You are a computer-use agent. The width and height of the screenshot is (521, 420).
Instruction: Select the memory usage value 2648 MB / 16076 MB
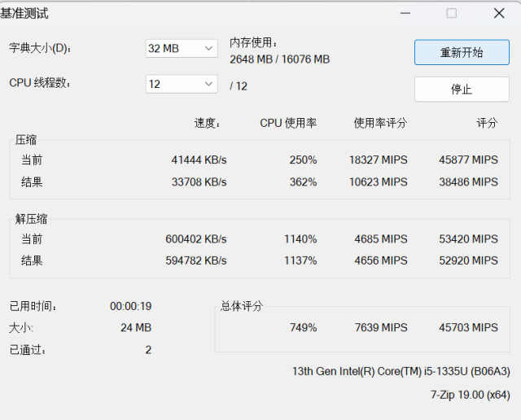point(279,59)
